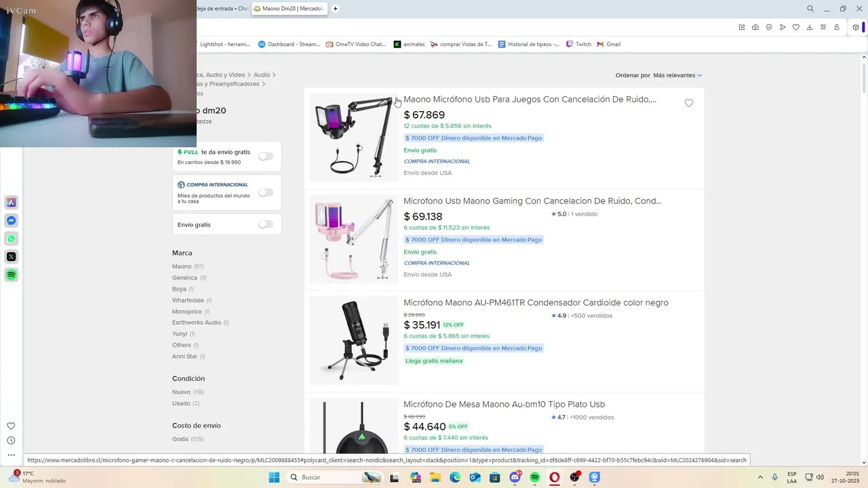
Task: Filter by condition Usado (2)
Action: coord(186,403)
